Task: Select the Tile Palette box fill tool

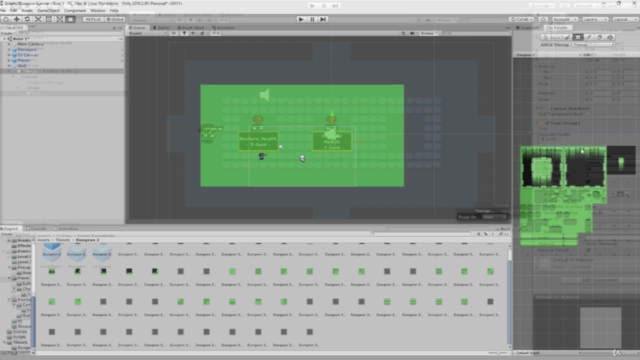Action: 578,37
